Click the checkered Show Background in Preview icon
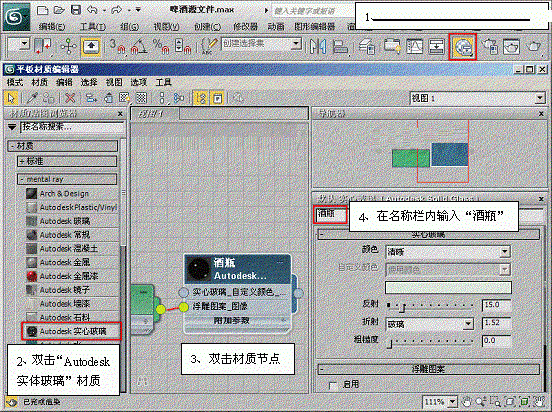The image size is (552, 412). 142,98
